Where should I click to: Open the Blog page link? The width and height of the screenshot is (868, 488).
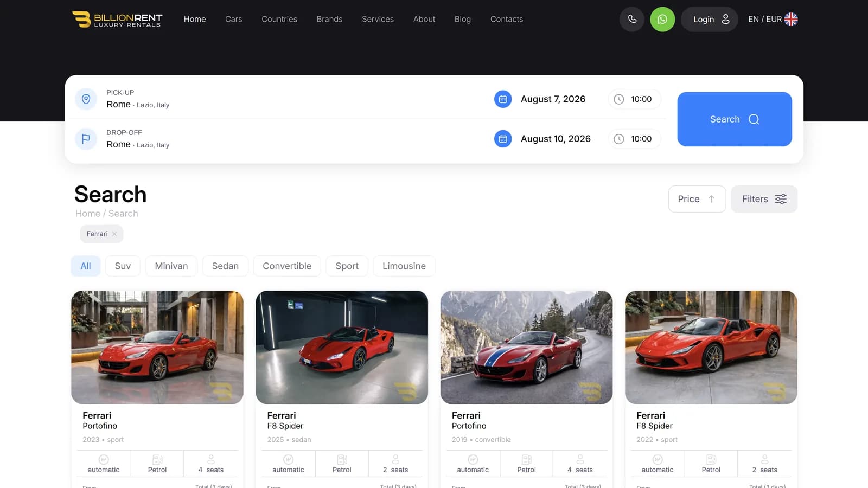463,19
